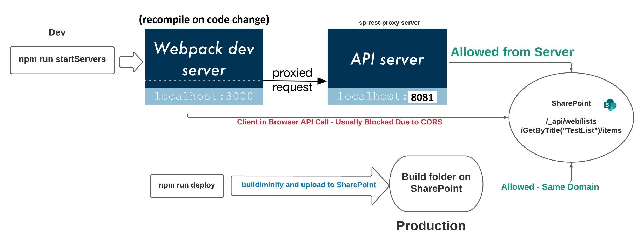Select the SharePoint ellipse shape
Image resolution: width=644 pixels, height=247 pixels.
pyautogui.click(x=571, y=117)
